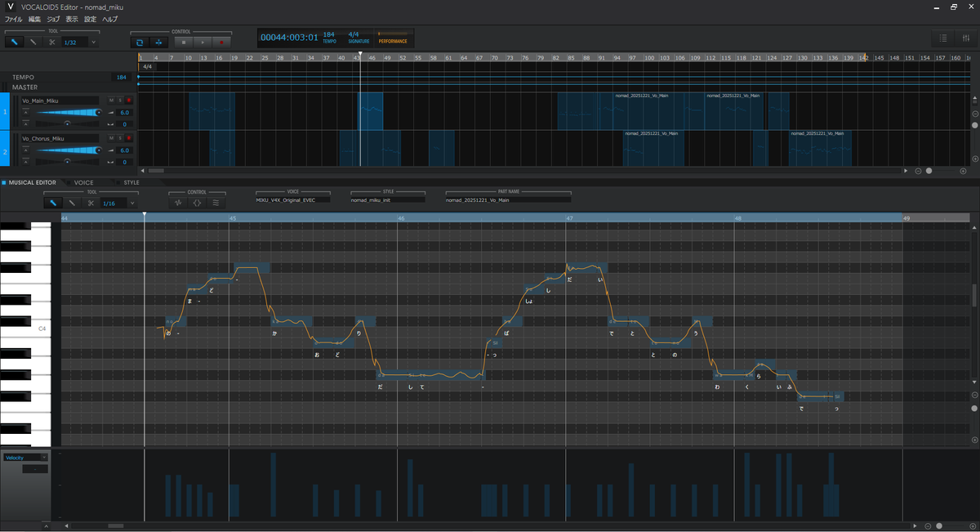Select track number 2 header
The image size is (980, 532).
[5, 149]
